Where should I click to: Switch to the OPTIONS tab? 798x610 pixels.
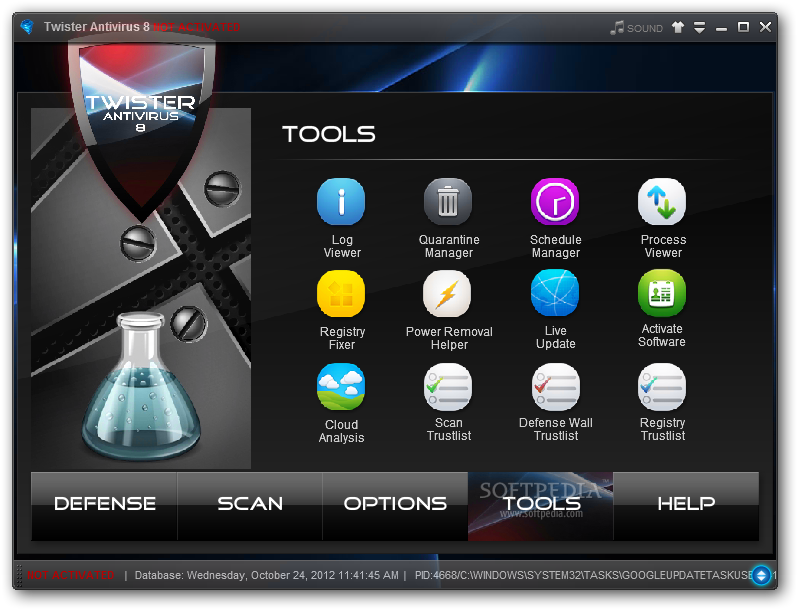coord(395,506)
